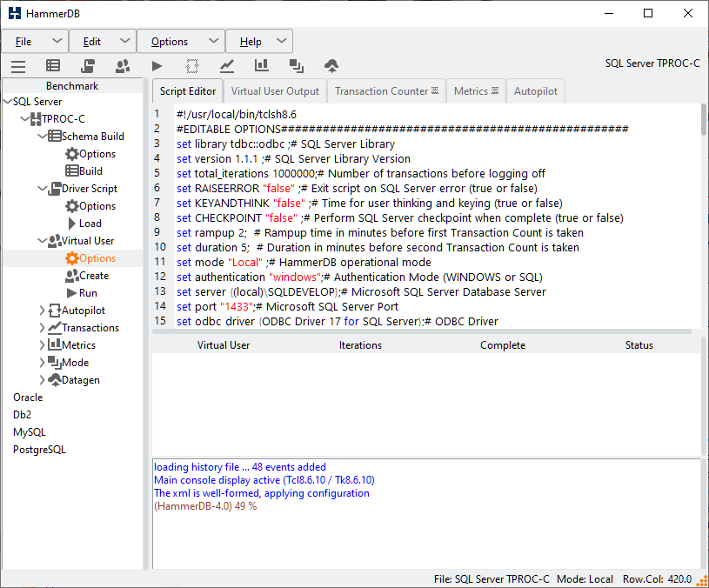Viewport: 709px width, 588px height.
Task: Click the users icon beside Create
Action: click(x=72, y=275)
